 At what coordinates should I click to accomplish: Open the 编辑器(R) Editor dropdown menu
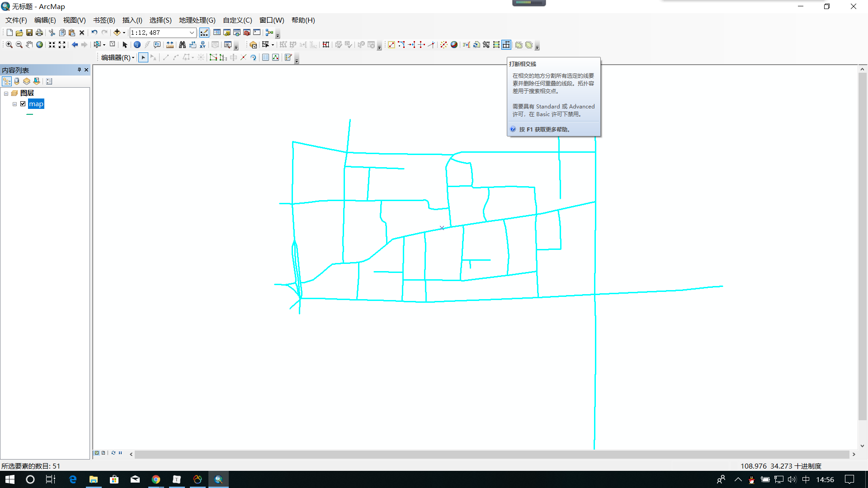coord(118,57)
